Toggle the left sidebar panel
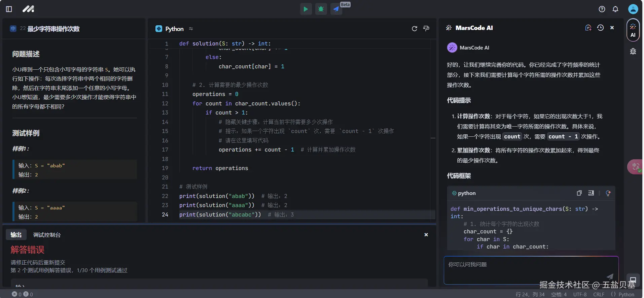 pyautogui.click(x=9, y=9)
